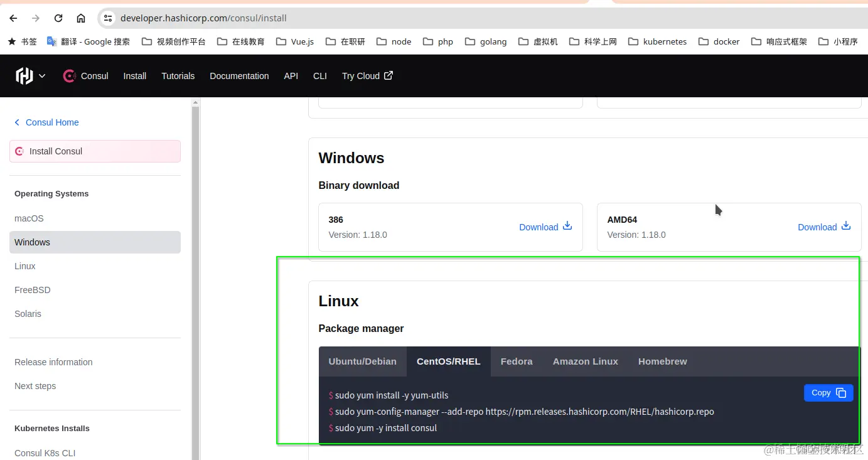The height and width of the screenshot is (460, 868).
Task: Click the Windows section heading
Action: [351, 158]
